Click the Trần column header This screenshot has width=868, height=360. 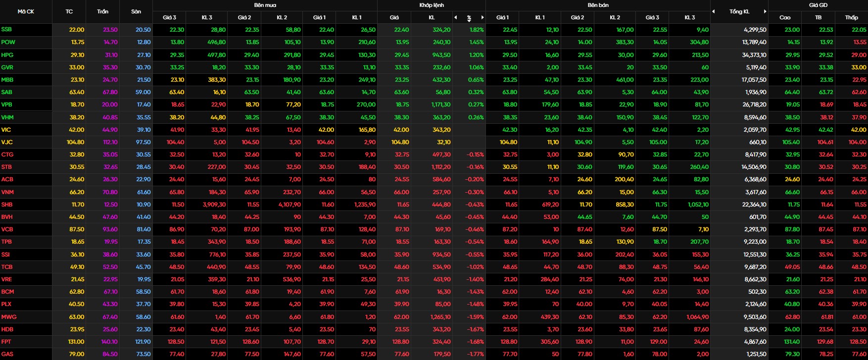point(102,11)
